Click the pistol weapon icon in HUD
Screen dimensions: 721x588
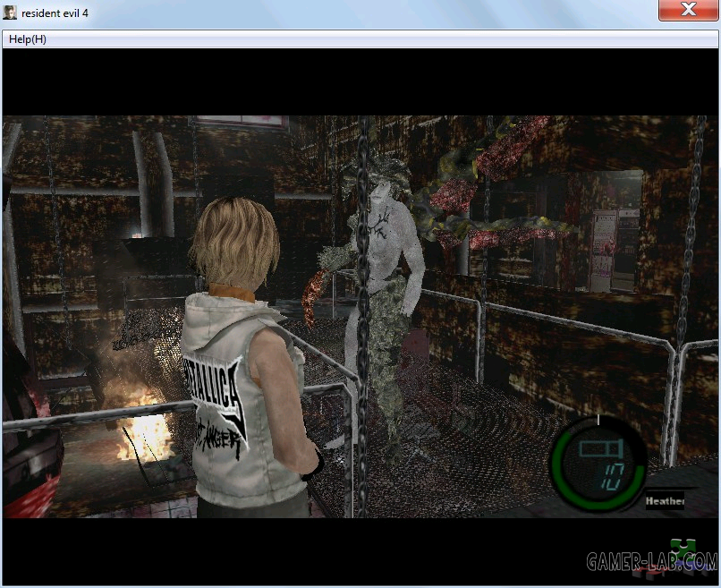coord(601,448)
